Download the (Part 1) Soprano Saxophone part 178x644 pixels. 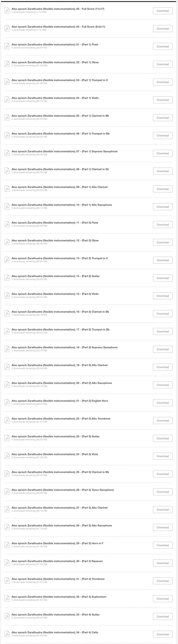tap(163, 153)
